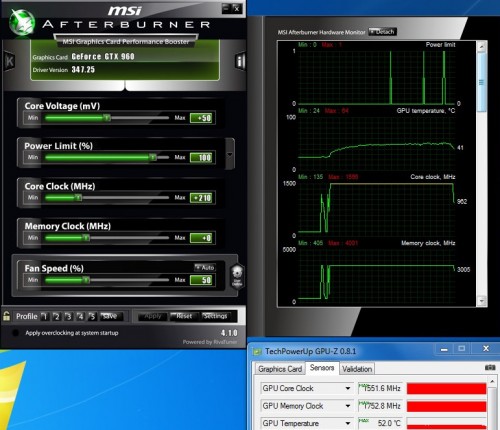Click the MSI Afterburner dragon logo
Image resolution: width=500 pixels, height=430 pixels.
point(22,22)
